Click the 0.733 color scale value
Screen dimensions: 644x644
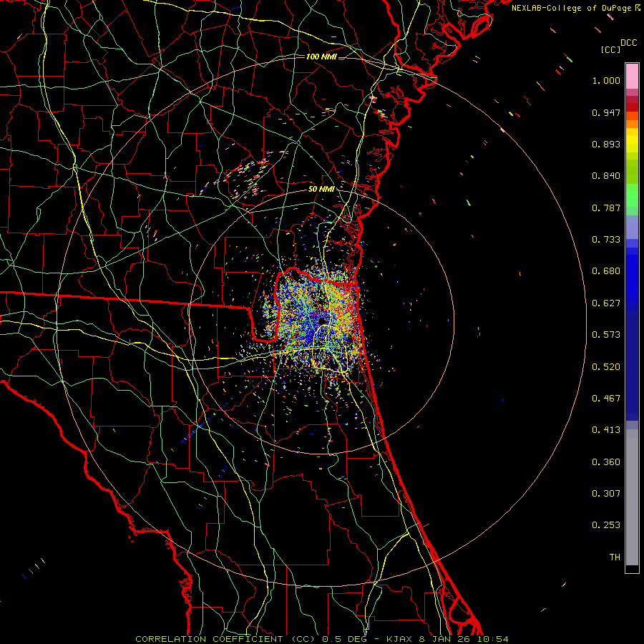tap(606, 240)
